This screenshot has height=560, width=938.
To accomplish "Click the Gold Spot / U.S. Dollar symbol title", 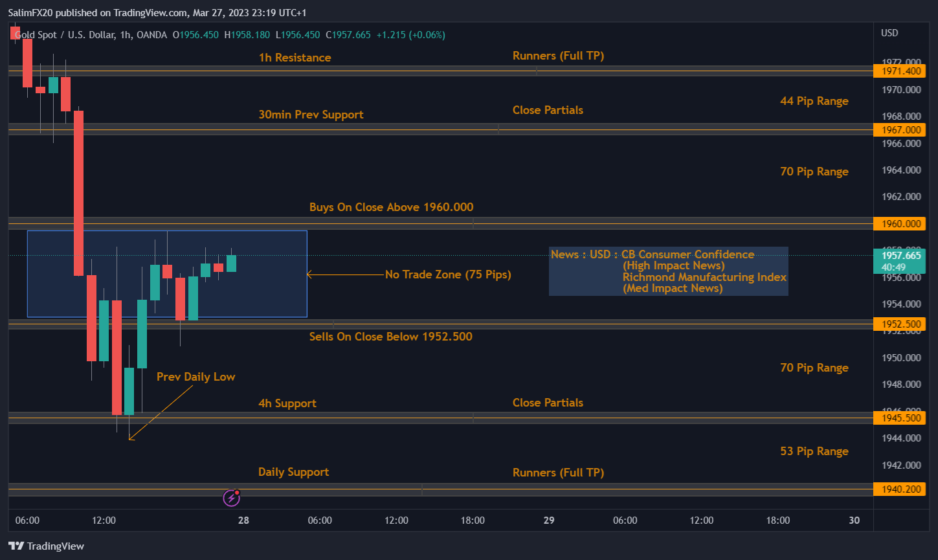I will pos(66,35).
